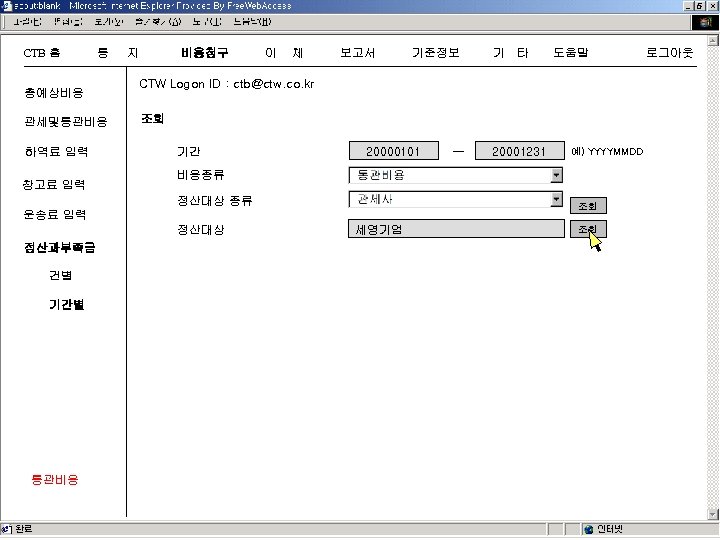Select 건별 under 정산과부족금
This screenshot has width=720, height=540.
point(61,276)
